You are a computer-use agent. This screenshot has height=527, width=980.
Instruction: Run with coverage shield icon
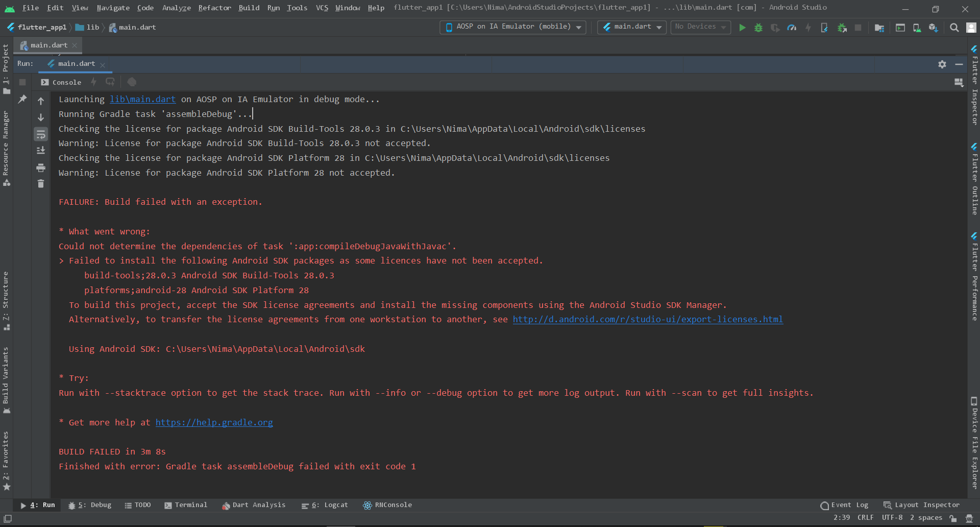pos(775,28)
